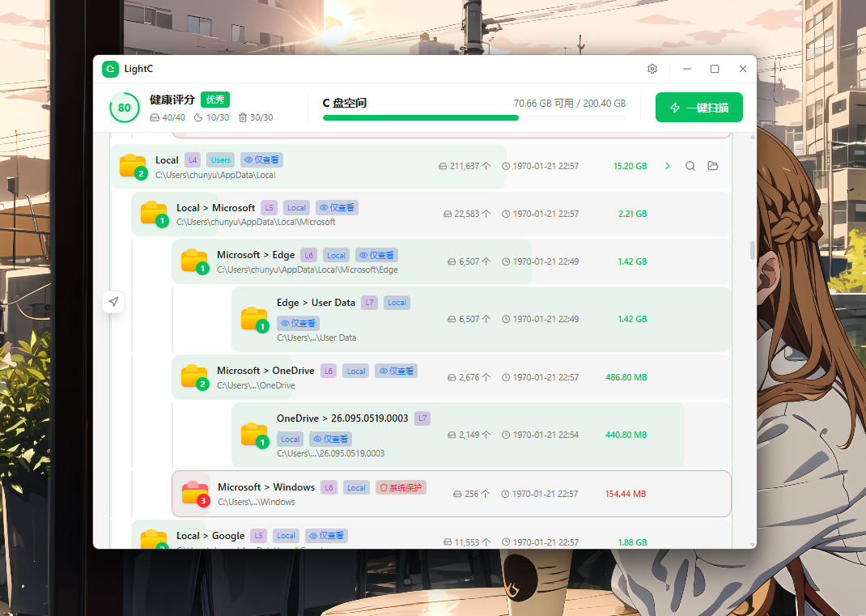Click 仅查看 tag on Microsoft > Edge row

tap(376, 255)
